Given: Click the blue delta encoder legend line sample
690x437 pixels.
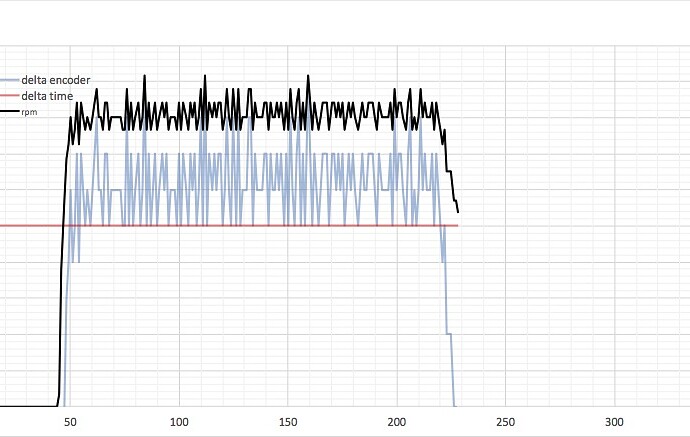Looking at the screenshot, I should (x=10, y=80).
